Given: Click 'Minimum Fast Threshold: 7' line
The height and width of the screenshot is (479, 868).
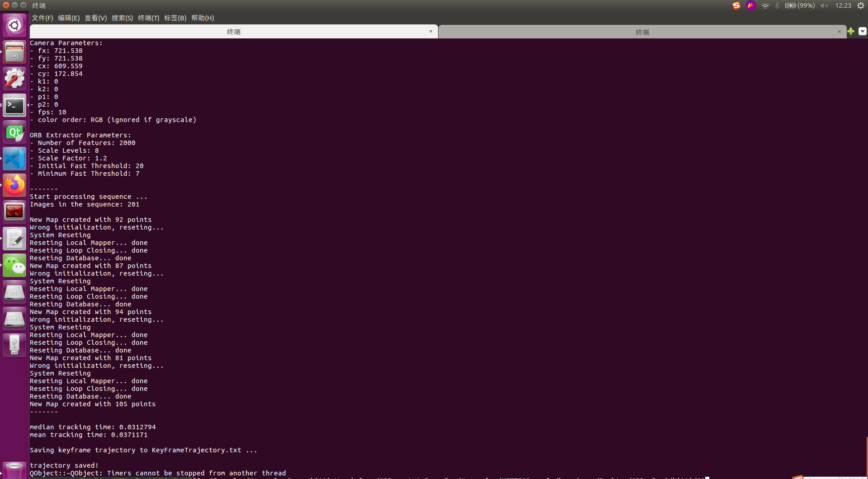Looking at the screenshot, I should click(85, 174).
